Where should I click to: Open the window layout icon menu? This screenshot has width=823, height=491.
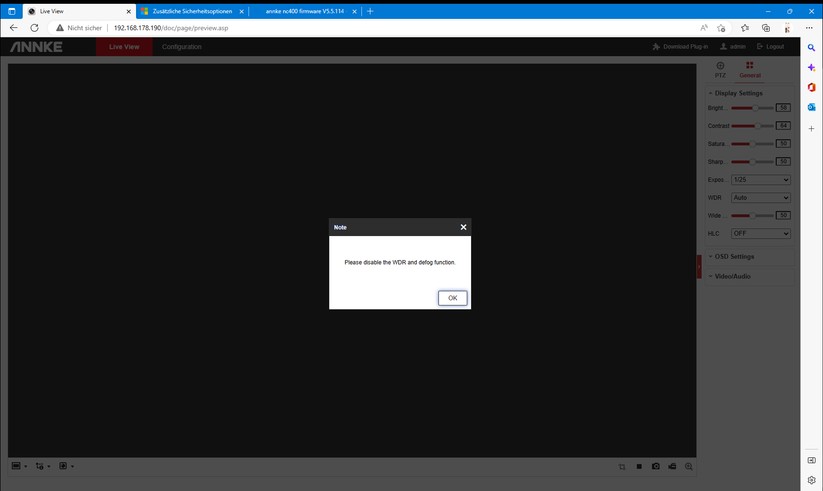[x=16, y=466]
